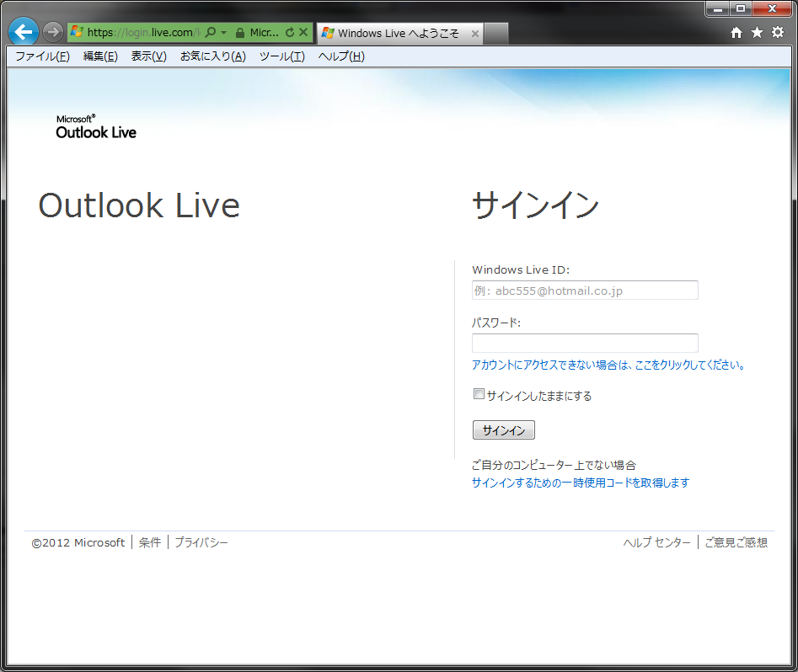Focus the パスワード input field

[585, 343]
